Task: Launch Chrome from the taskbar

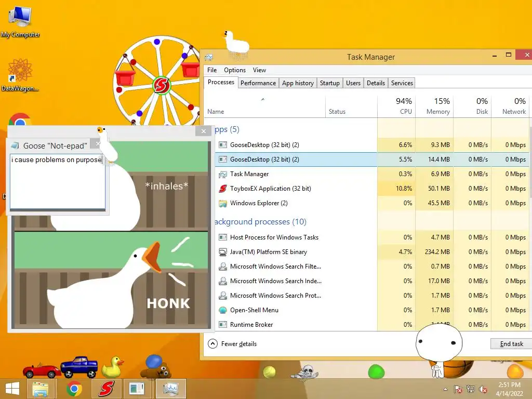Action: [x=74, y=389]
